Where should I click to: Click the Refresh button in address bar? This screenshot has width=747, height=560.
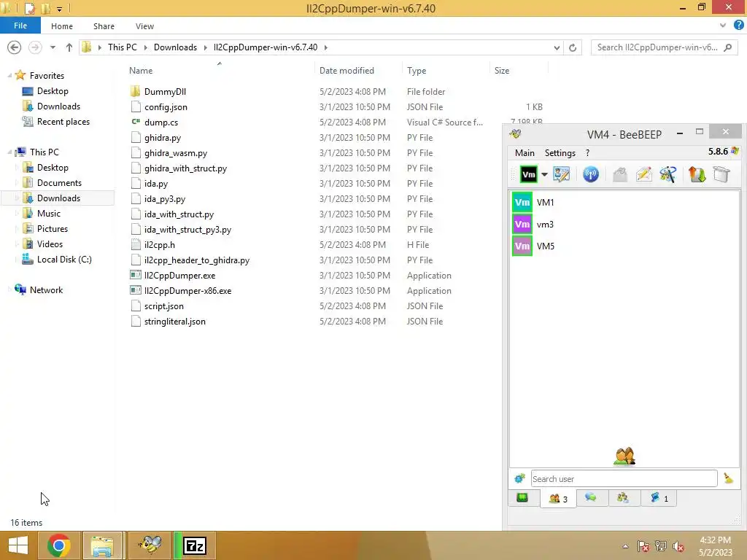(x=573, y=47)
